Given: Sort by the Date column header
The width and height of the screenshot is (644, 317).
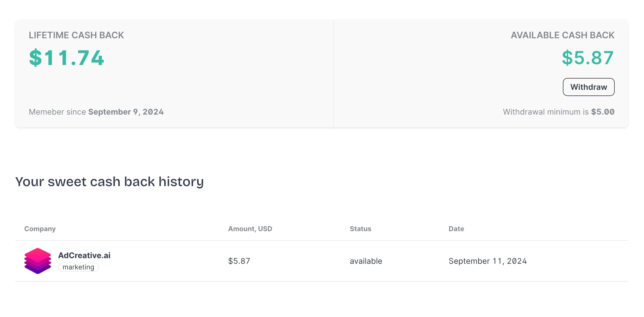Looking at the screenshot, I should pos(456,229).
